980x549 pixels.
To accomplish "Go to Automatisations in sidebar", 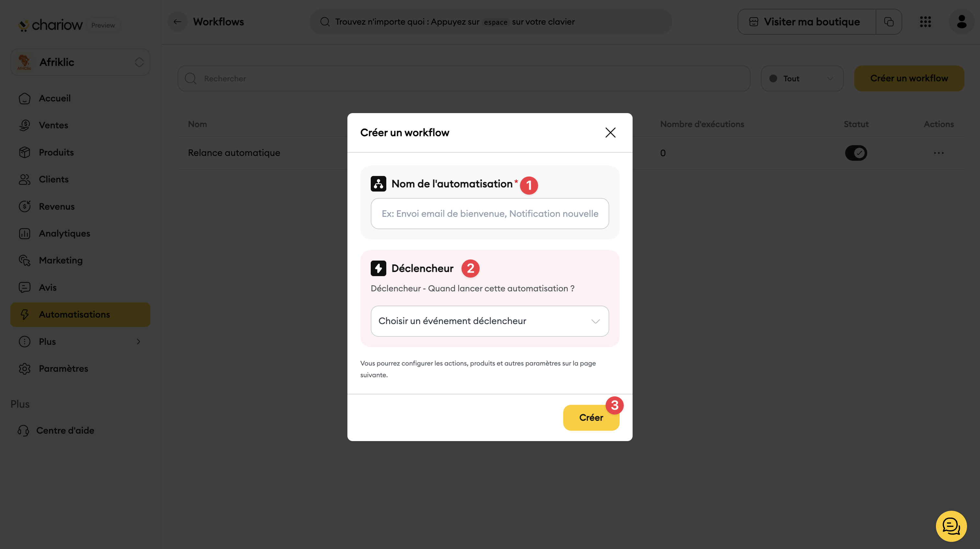I will 80,314.
